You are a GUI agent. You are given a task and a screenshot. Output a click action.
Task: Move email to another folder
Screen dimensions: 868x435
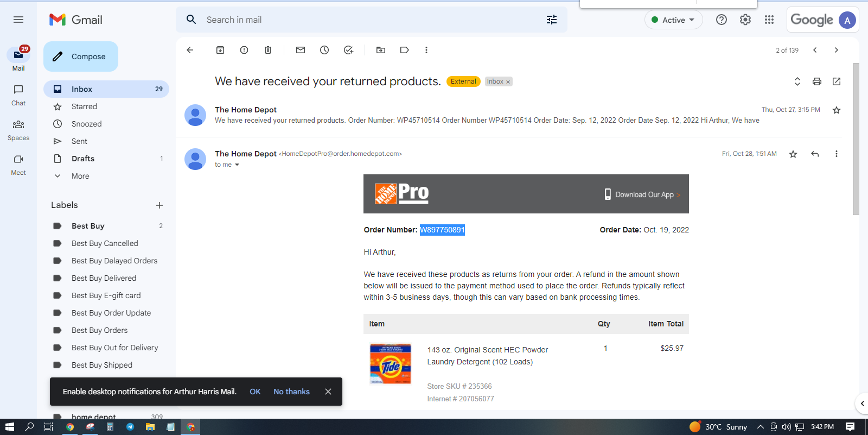pos(381,50)
